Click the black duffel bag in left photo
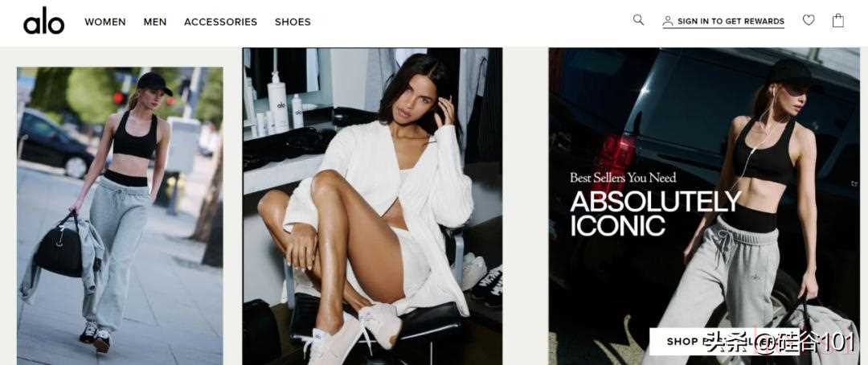Screen dimensions: 868x365 pos(59,249)
